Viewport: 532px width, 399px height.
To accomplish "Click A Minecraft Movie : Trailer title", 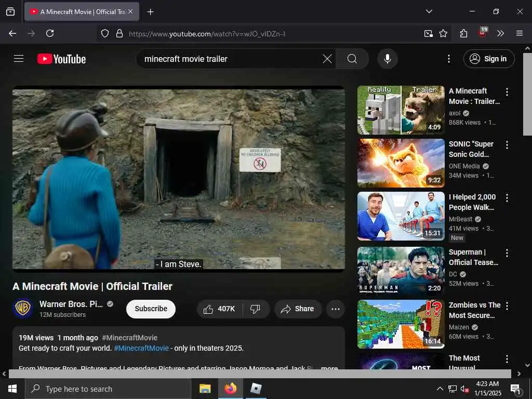I will [474, 96].
